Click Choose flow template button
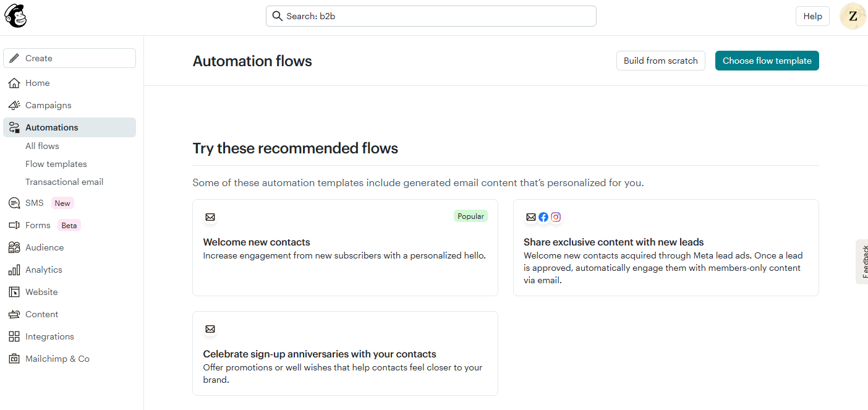 click(767, 61)
